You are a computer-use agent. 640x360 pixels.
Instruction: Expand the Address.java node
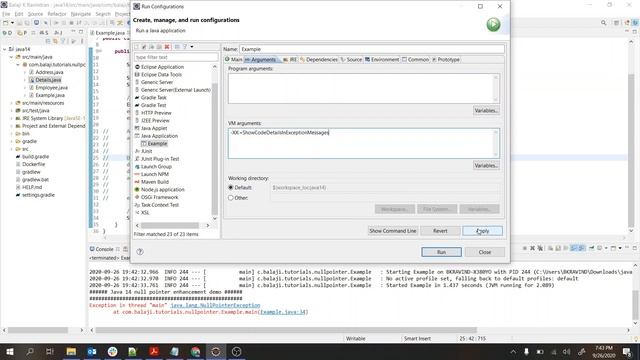(25, 72)
